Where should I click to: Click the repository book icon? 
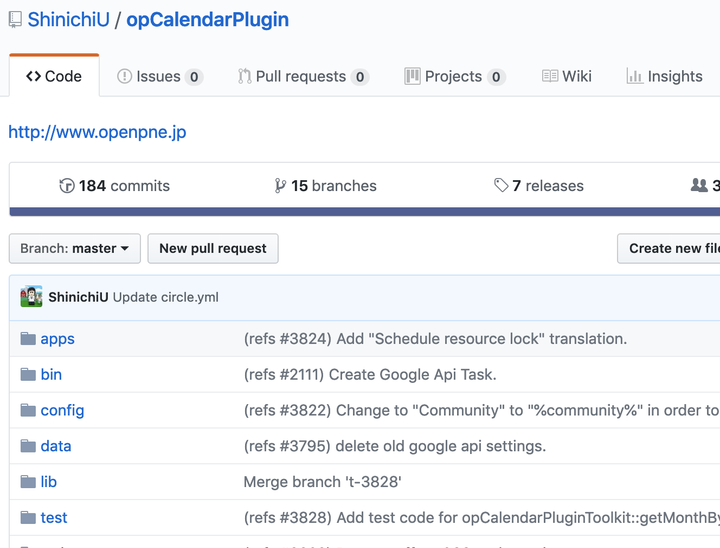(x=15, y=20)
